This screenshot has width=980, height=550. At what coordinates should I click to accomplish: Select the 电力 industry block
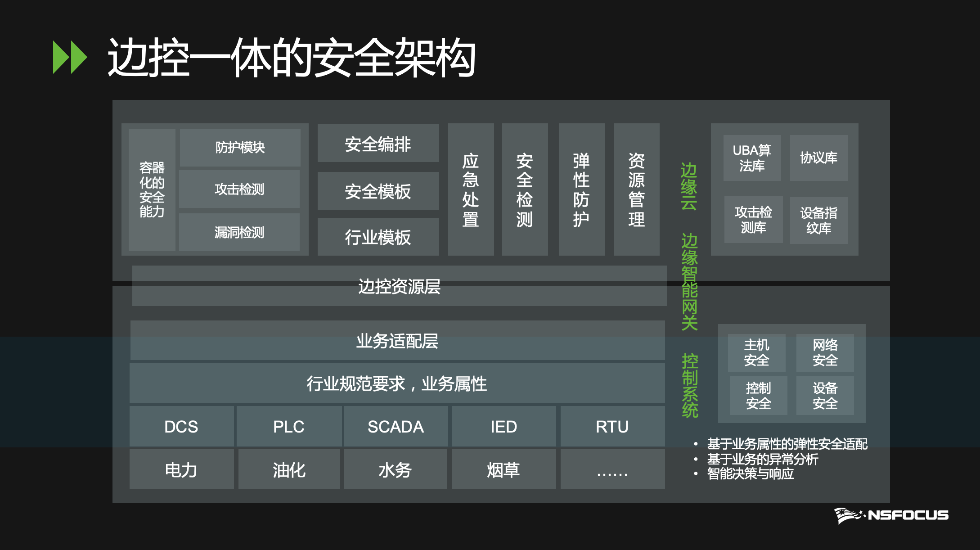[x=181, y=469]
